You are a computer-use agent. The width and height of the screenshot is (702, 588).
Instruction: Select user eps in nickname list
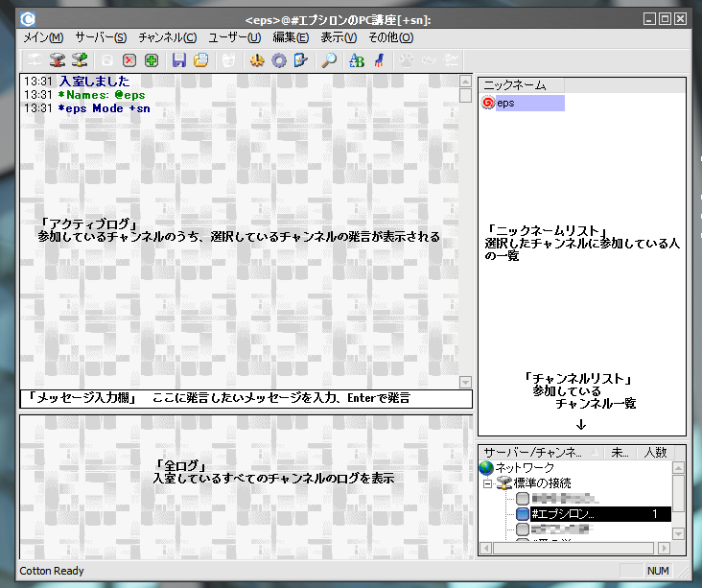tap(505, 103)
